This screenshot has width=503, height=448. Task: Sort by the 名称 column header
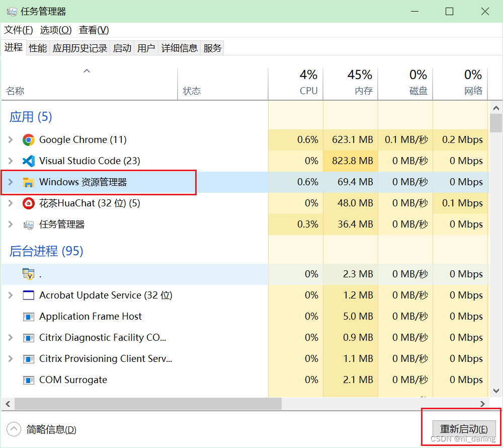(x=89, y=84)
